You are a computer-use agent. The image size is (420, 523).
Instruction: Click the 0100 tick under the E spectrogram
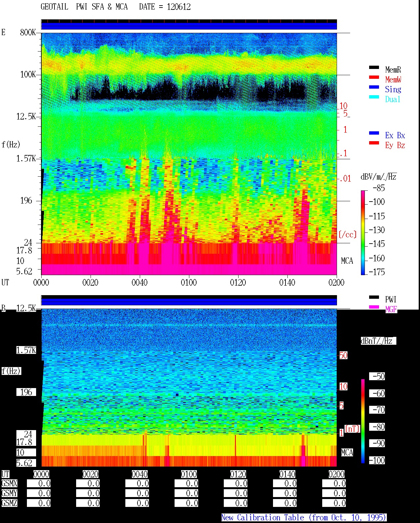pyautogui.click(x=189, y=283)
